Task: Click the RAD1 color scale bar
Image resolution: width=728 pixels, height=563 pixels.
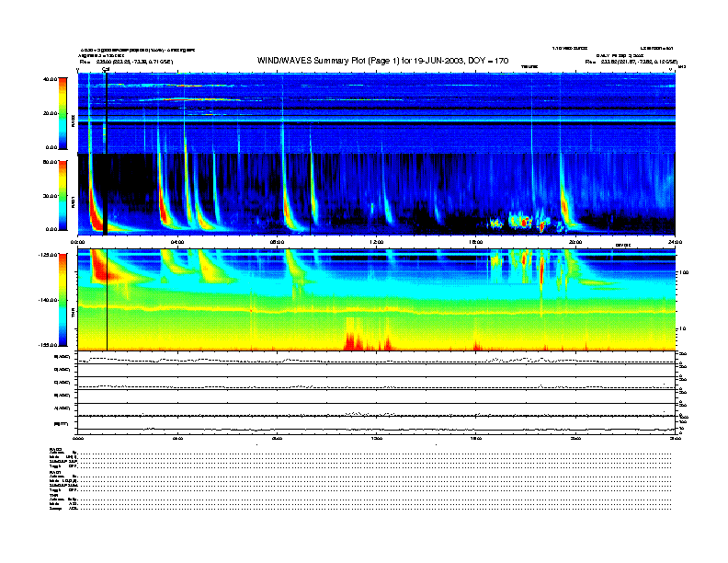Action: click(63, 195)
